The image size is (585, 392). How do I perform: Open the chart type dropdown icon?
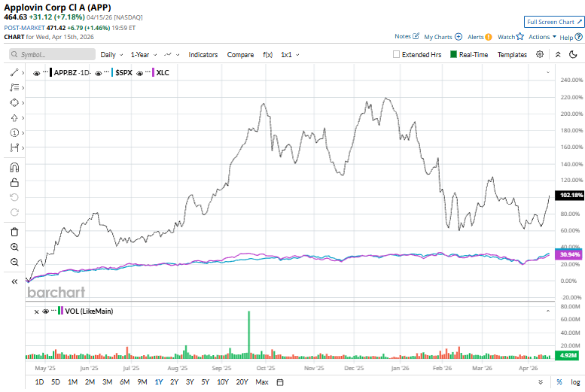coord(172,54)
